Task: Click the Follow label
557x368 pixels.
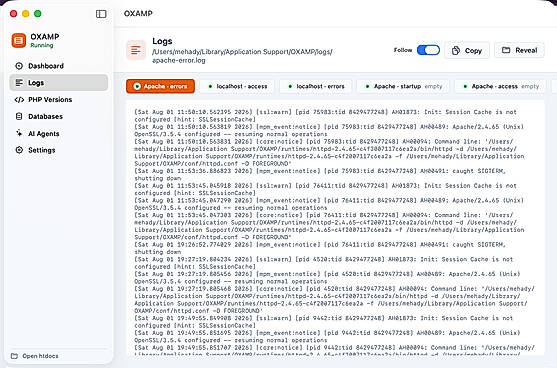Action: 403,50
